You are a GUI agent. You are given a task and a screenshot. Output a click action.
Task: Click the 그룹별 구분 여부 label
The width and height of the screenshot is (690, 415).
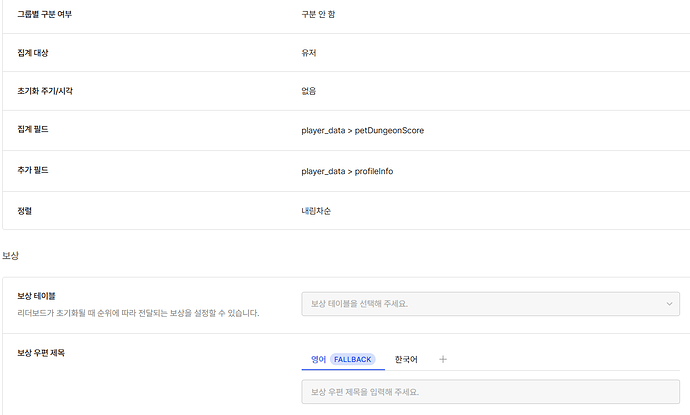tap(44, 14)
